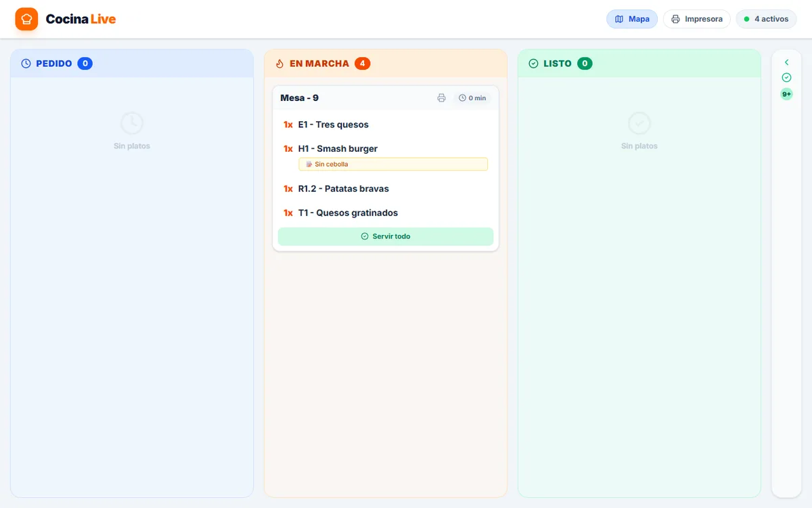Click the 0 min timer badge
This screenshot has height=508, width=812.
(472, 98)
